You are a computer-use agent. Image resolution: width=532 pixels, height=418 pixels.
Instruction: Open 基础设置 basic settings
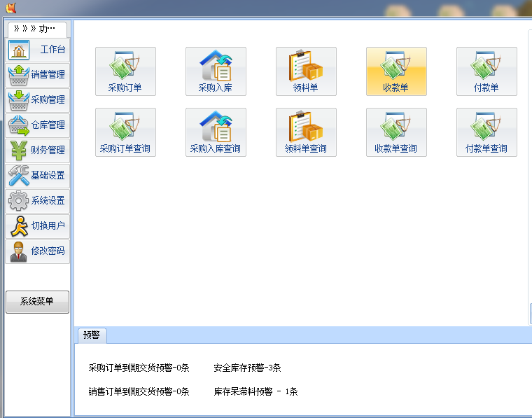pos(38,176)
